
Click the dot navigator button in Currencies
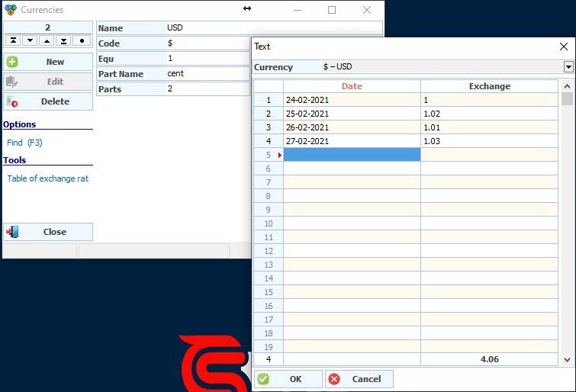82,40
